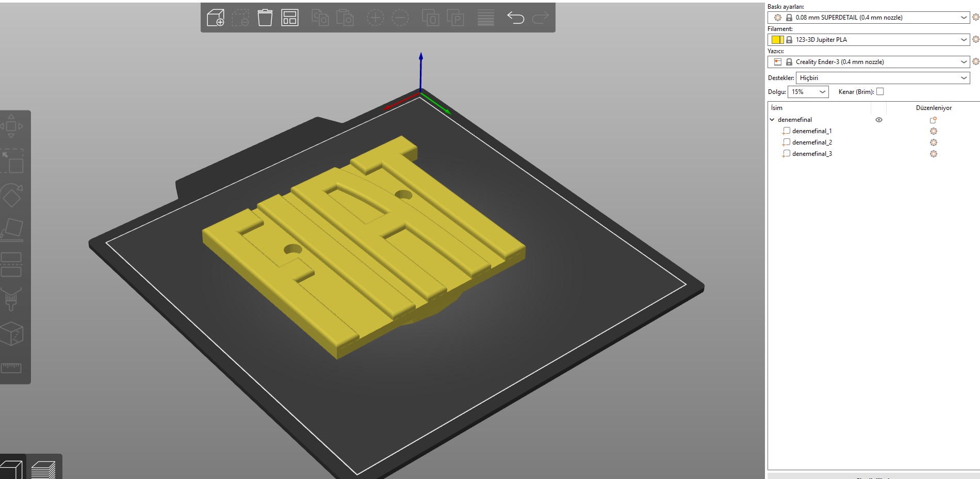Select denemefinal_1 in object list
The width and height of the screenshot is (980, 479).
point(812,131)
